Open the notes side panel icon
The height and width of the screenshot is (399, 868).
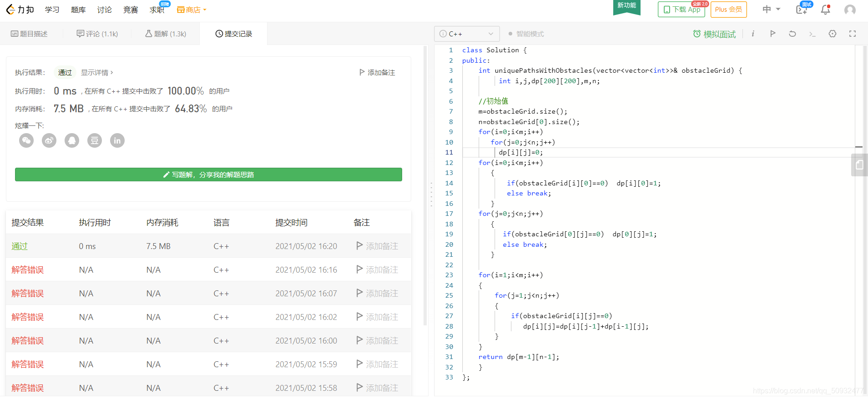(859, 165)
